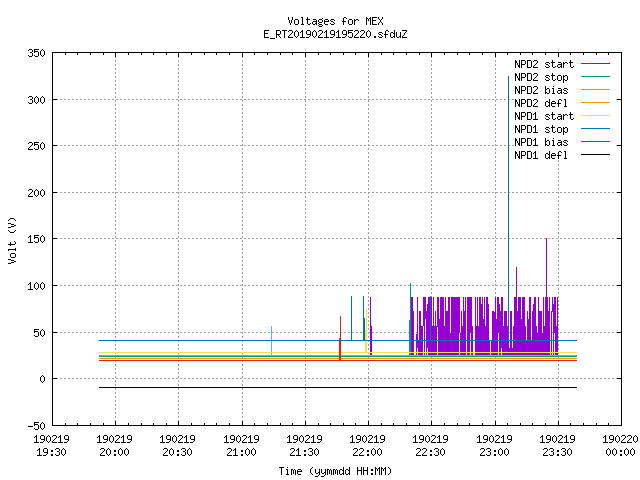Click the y-axis tick label 200
This screenshot has width=640, height=480.
(36, 193)
